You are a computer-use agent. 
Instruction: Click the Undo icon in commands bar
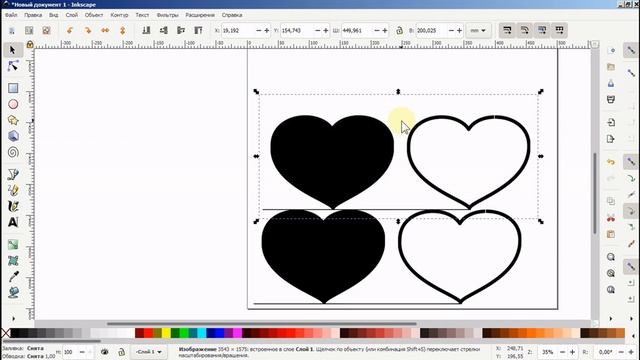coord(611,162)
